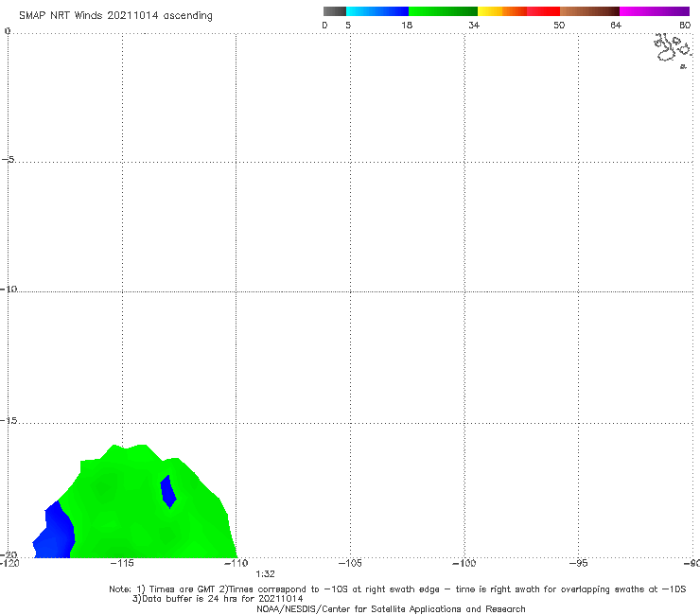Click the cyan-blue segment of the color scale
This screenshot has width=700, height=615.
pyautogui.click(x=377, y=11)
